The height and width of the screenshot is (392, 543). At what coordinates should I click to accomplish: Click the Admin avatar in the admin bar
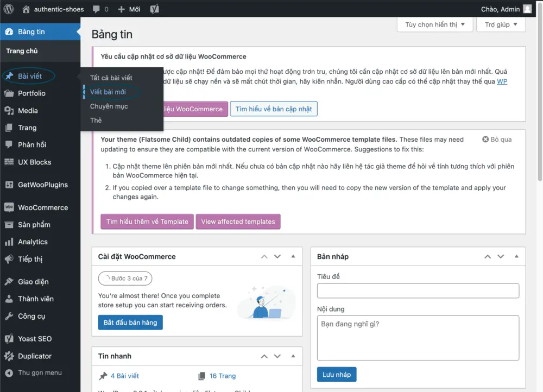click(x=527, y=9)
